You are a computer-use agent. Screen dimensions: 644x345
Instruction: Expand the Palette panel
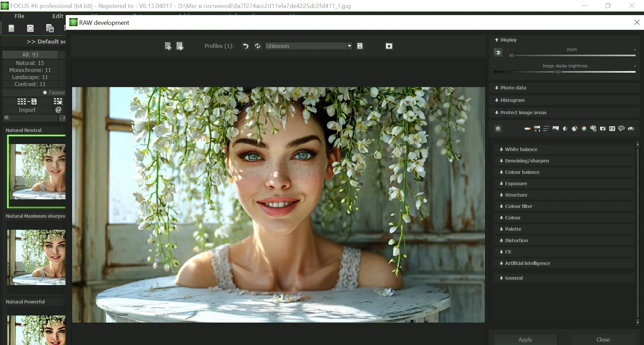pyautogui.click(x=564, y=229)
